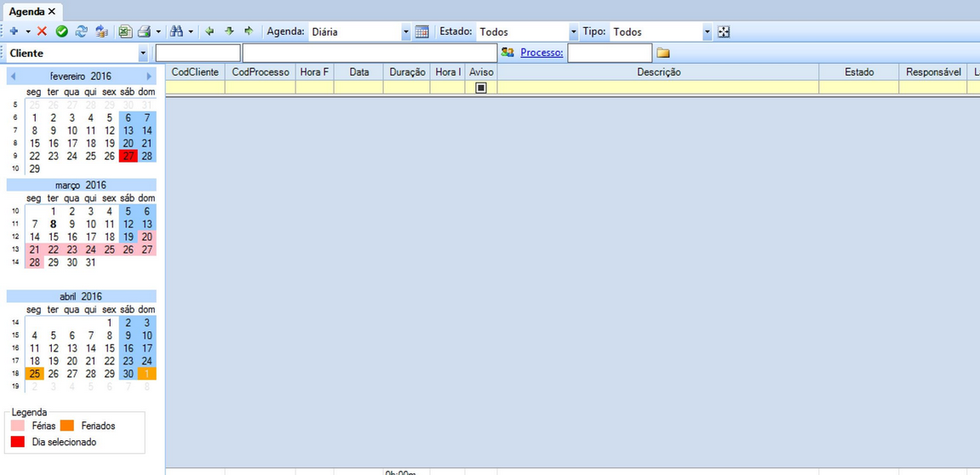Click the blue refresh arrows icon
The width and height of the screenshot is (980, 475).
coord(81,31)
